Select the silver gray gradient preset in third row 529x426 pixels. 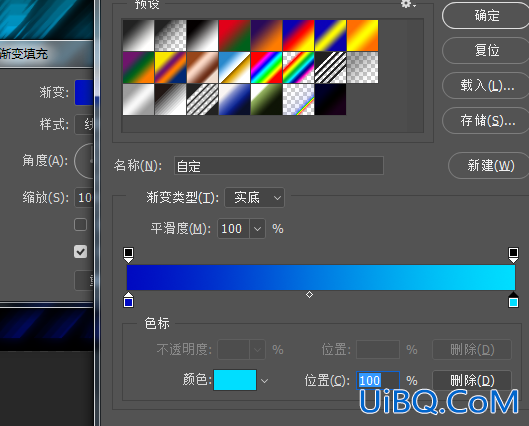click(x=138, y=100)
